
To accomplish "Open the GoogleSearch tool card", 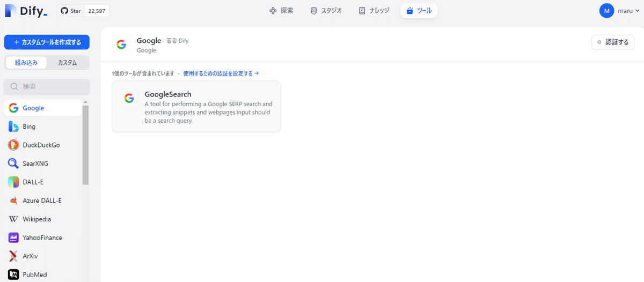I will (x=196, y=106).
